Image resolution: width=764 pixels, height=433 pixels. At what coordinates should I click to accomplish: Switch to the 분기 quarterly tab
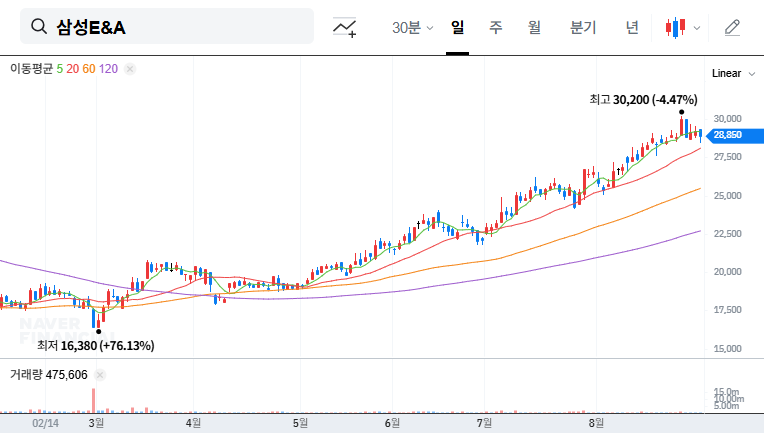[x=583, y=27]
